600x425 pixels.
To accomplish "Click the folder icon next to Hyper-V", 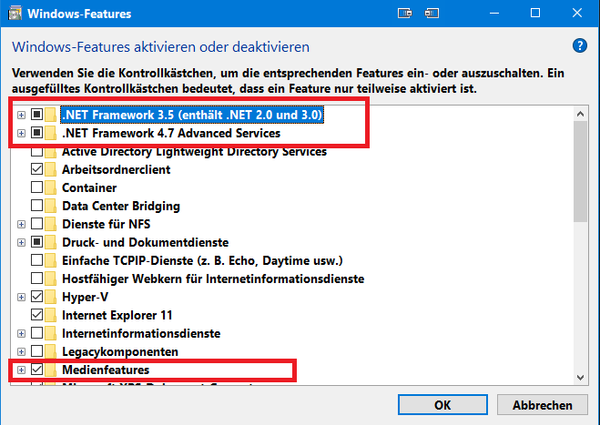I will 51,297.
